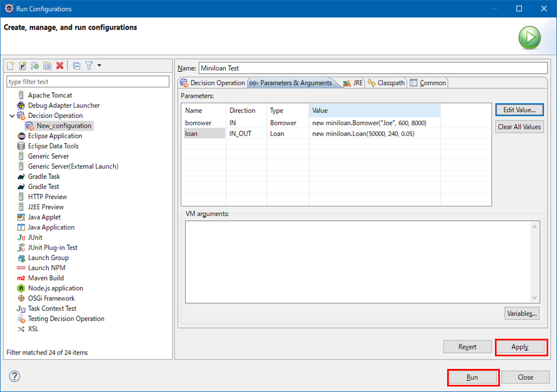Select Debug Adapter Launcher item
Screen dimensions: 557x392
(x=64, y=105)
